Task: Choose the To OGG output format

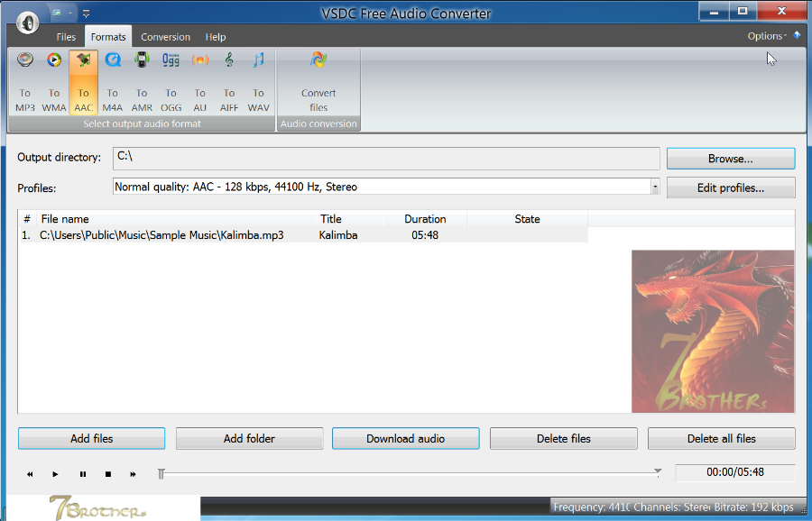Action: [171, 82]
